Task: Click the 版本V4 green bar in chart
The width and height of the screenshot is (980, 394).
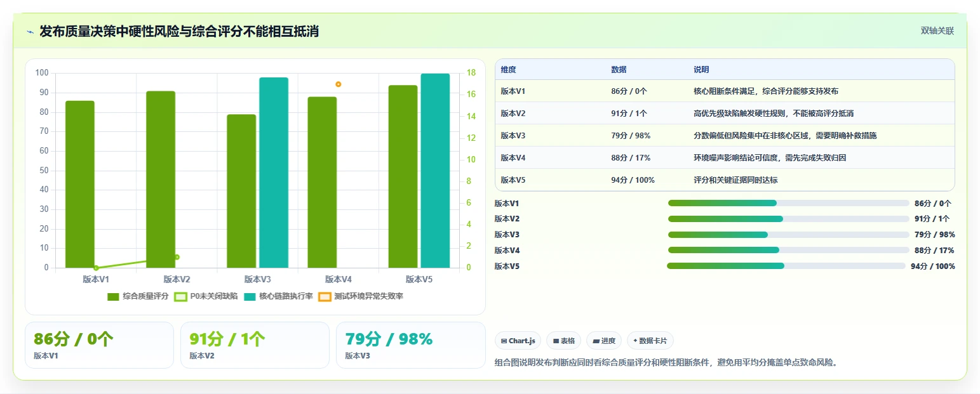Action: pyautogui.click(x=322, y=182)
